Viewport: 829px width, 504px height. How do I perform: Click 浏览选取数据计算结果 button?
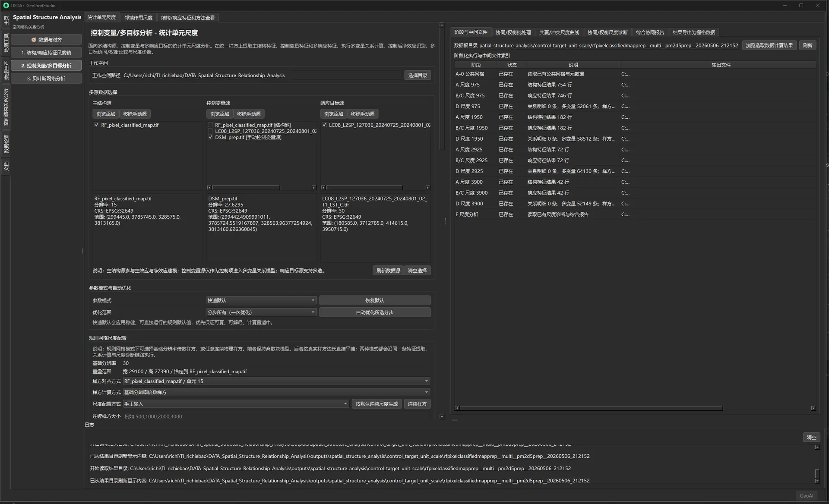coord(769,45)
